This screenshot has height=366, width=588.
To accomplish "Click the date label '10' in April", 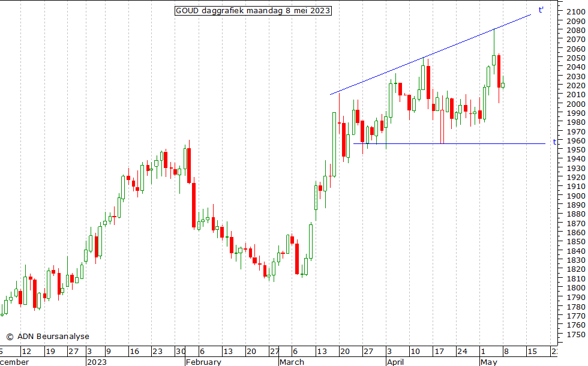I will (415, 352).
